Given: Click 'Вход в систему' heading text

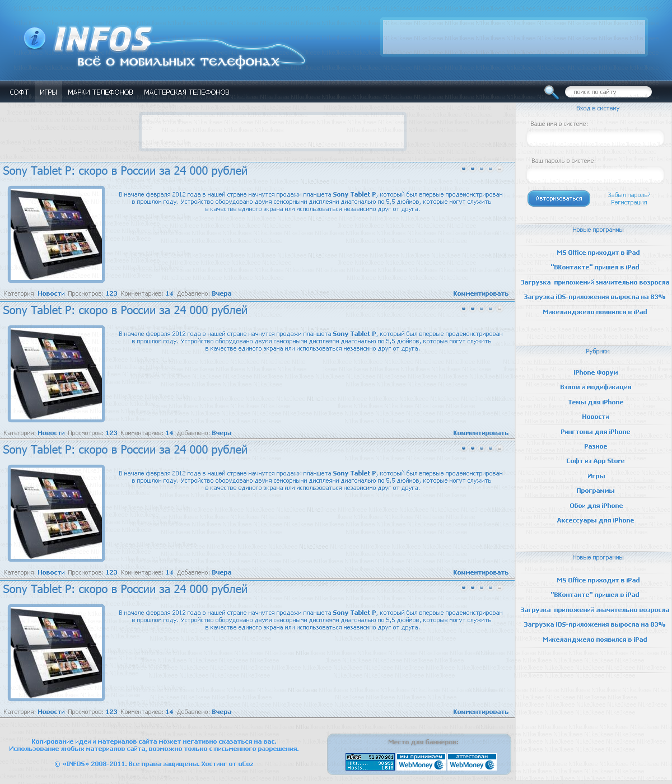Looking at the screenshot, I should [x=598, y=108].
